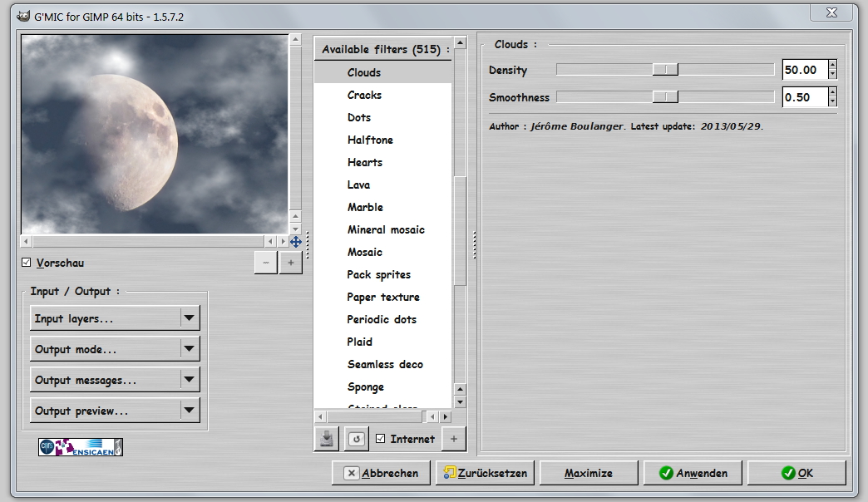Viewport: 868px width, 502px height.
Task: Decrease Density with stepper down arrow
Action: tap(832, 75)
